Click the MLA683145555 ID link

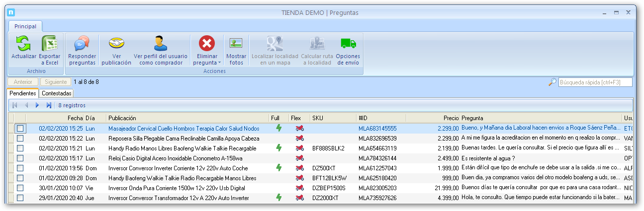point(377,129)
